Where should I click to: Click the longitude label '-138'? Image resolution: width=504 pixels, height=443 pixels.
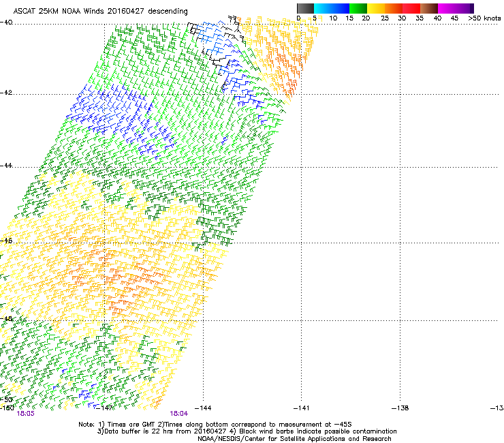(400, 408)
